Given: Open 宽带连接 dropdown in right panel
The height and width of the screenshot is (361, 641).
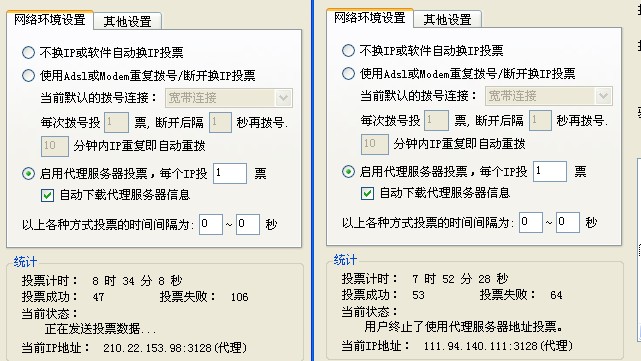Looking at the screenshot, I should 549,96.
